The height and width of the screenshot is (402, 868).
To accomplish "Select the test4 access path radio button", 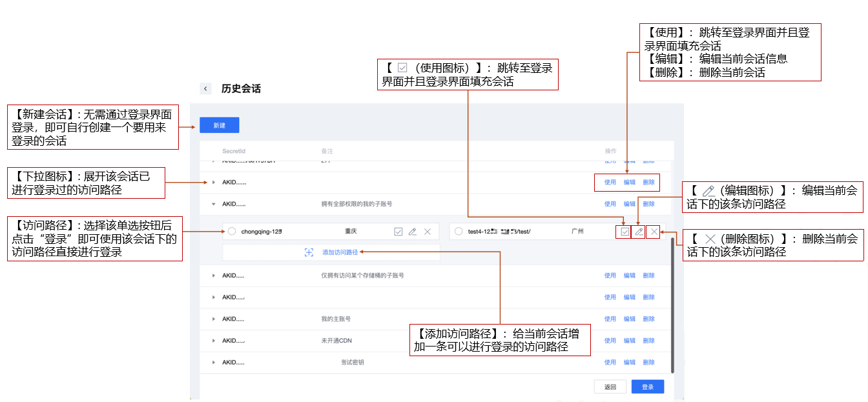I will tap(459, 231).
